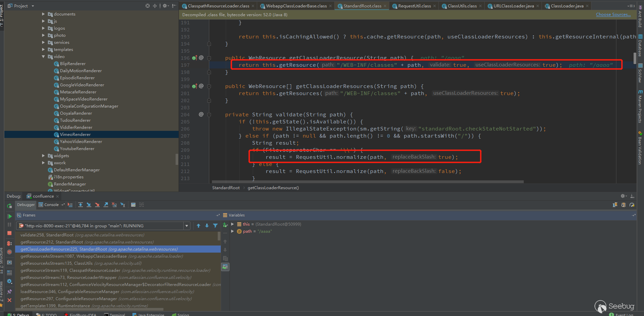This screenshot has height=316, width=644.
Task: Toggle the fold marker on line 196
Action: coord(209,58)
